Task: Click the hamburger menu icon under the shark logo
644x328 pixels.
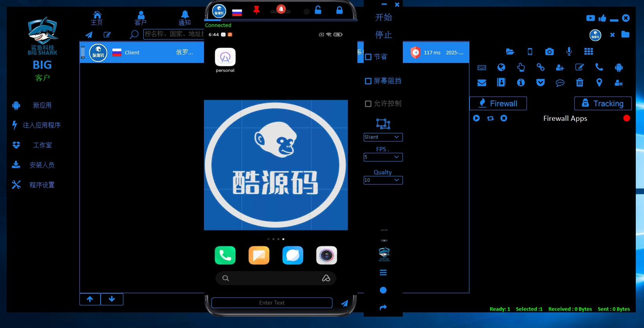Action: [383, 272]
